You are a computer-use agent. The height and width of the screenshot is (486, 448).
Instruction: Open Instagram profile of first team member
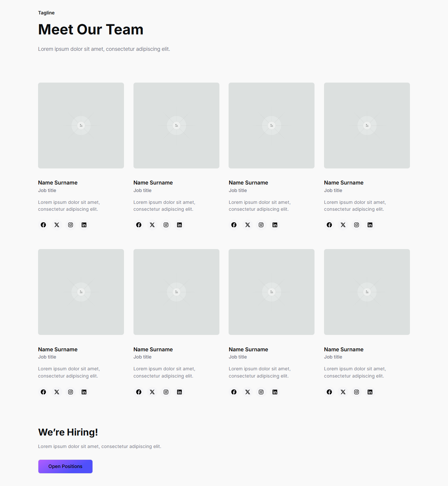pyautogui.click(x=70, y=225)
